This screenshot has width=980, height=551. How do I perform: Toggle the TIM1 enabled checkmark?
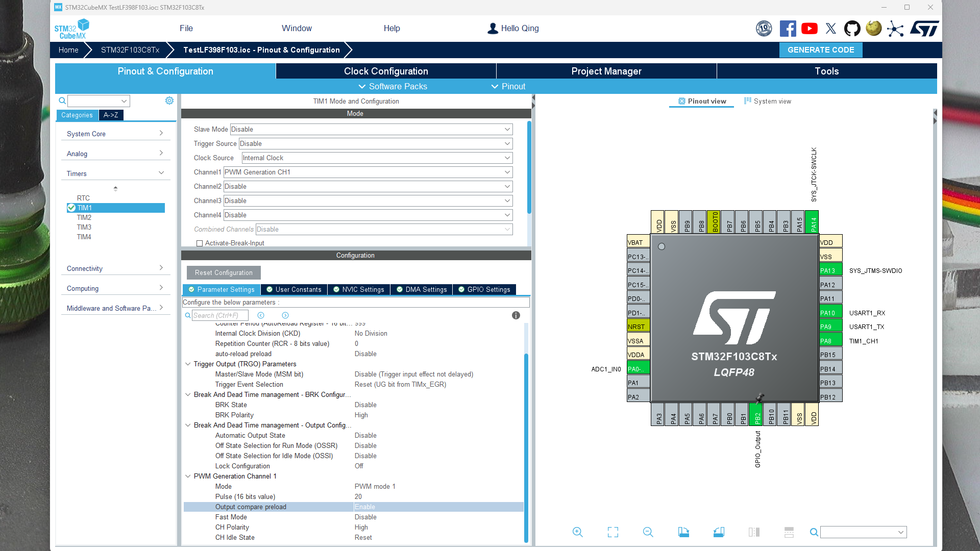71,208
